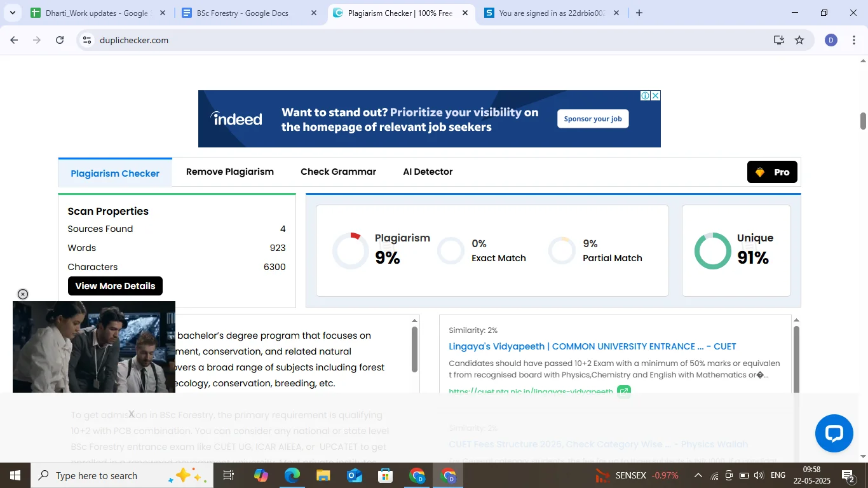Click Similarity: 2% text above Lingaya's result

point(473,330)
